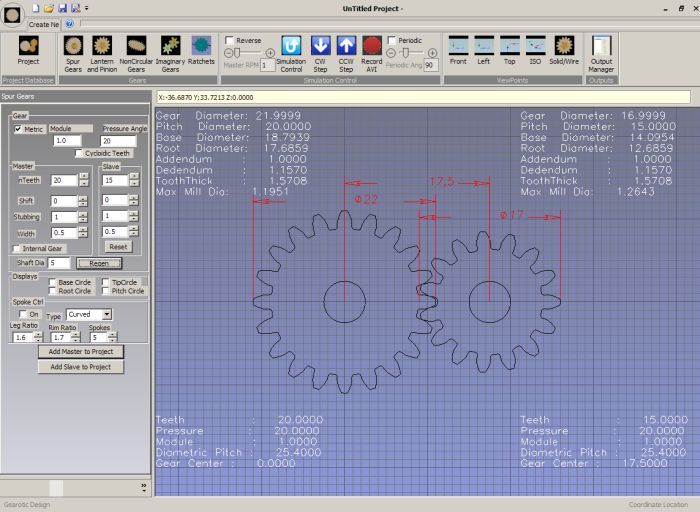Expand the left panel overflow chevron
This screenshot has height=512, width=700.
(144, 487)
